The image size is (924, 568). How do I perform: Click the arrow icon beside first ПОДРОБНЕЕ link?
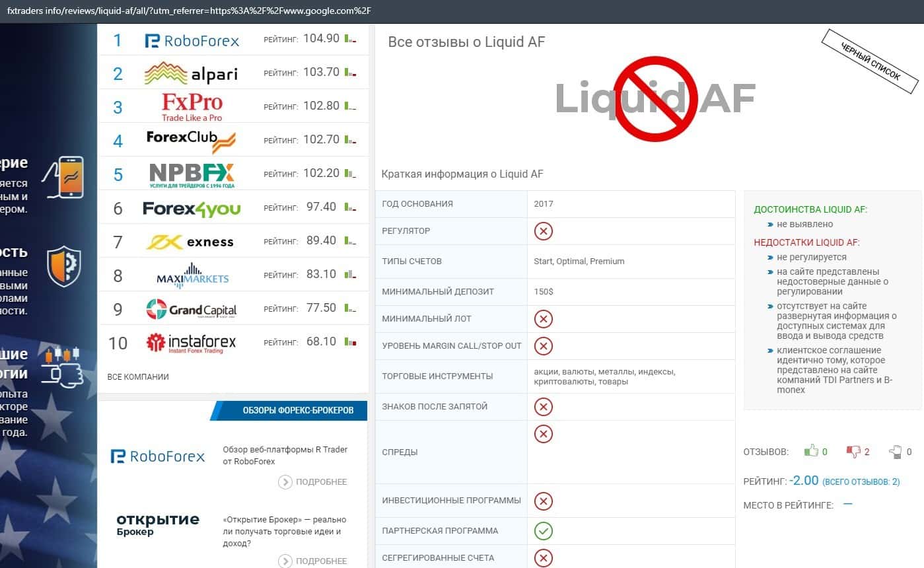click(285, 482)
